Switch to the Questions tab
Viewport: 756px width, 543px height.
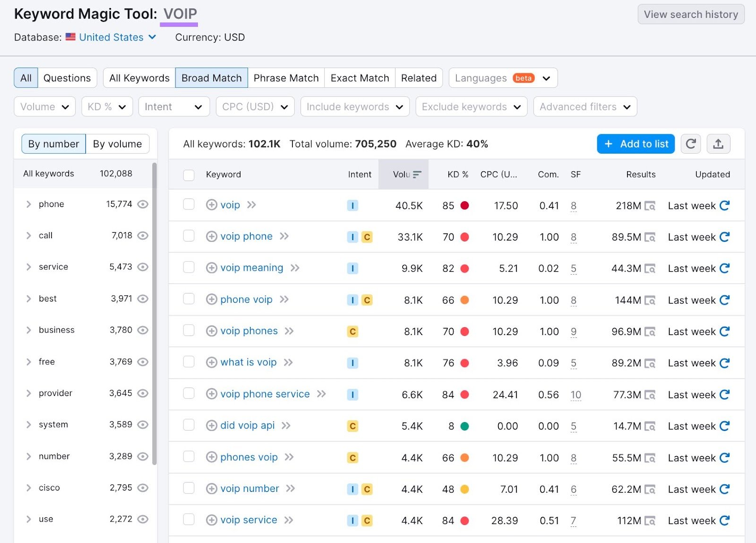tap(67, 78)
